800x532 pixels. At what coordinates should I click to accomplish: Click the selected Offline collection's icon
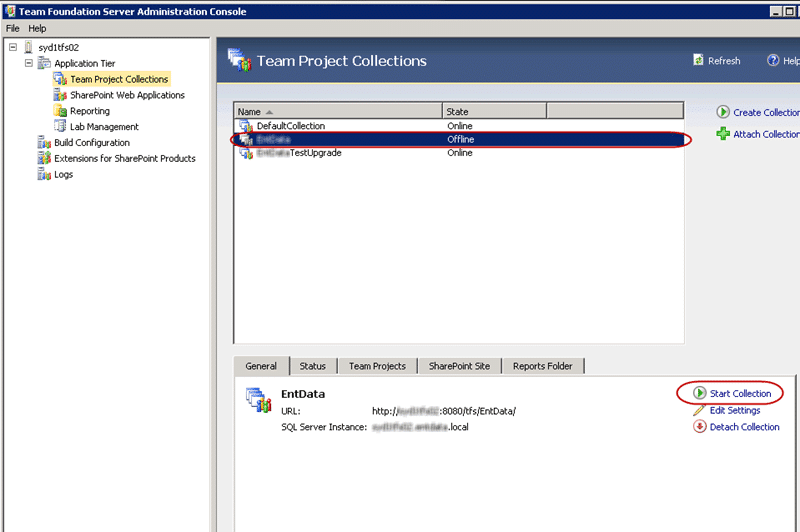click(246, 139)
